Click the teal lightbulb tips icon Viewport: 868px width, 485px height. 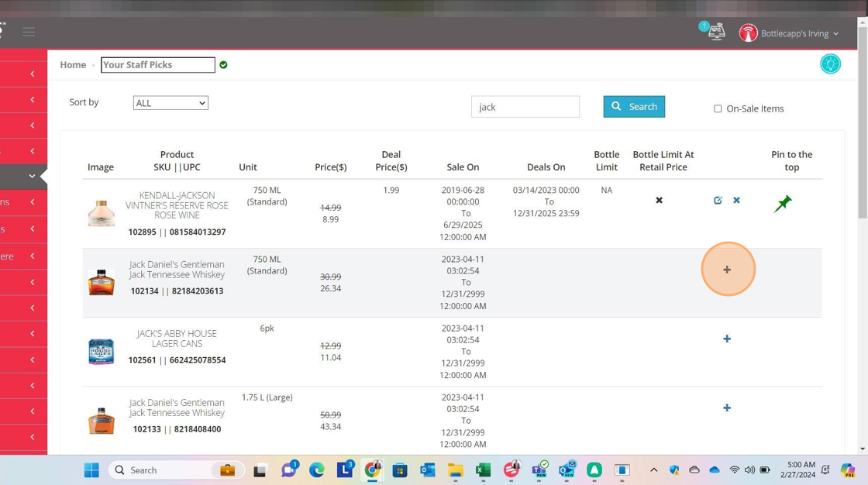coord(830,64)
